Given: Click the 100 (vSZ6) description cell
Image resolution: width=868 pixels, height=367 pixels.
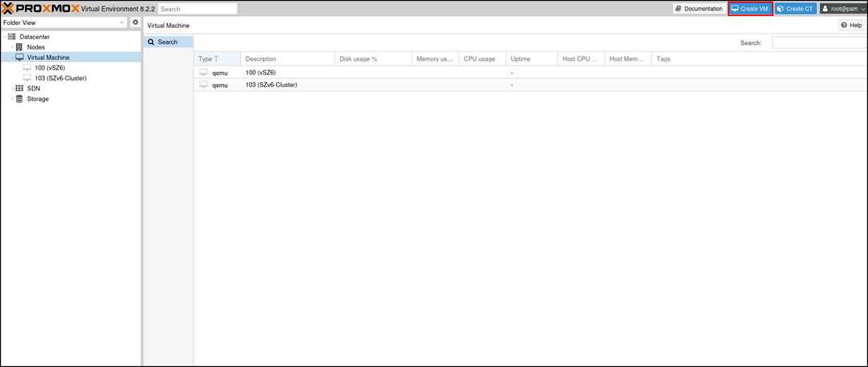Looking at the screenshot, I should pos(287,73).
